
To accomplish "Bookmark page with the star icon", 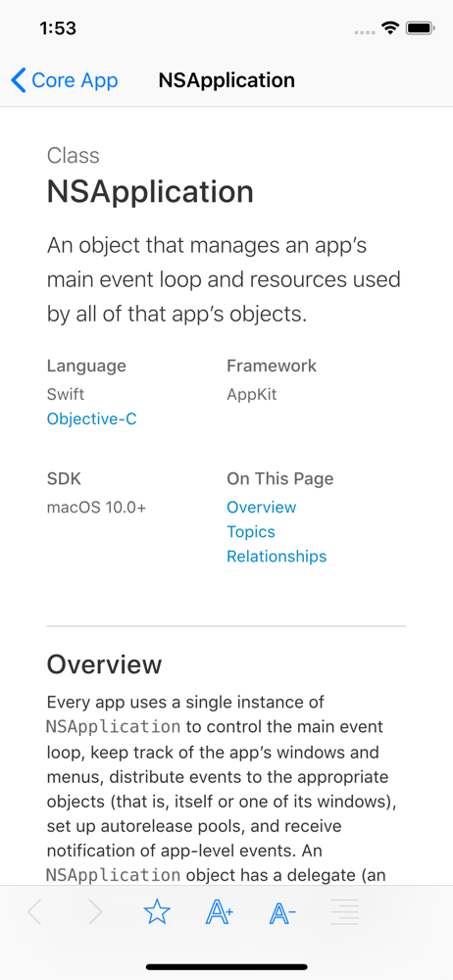I will click(157, 913).
